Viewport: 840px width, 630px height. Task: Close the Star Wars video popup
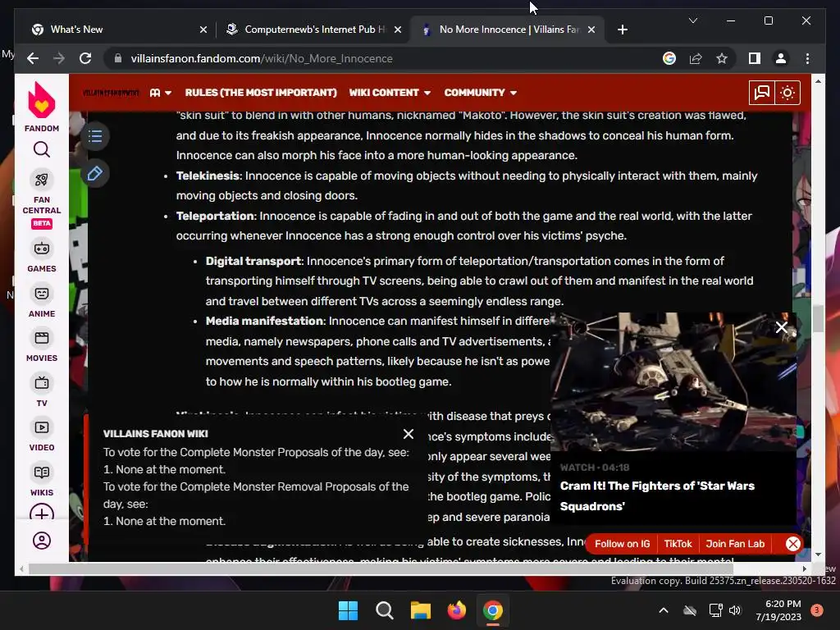[782, 327]
